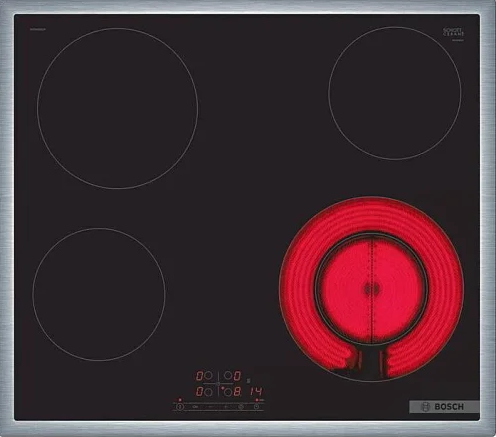Tap the plus key on the control strip
496x437 pixels.
tap(226, 407)
